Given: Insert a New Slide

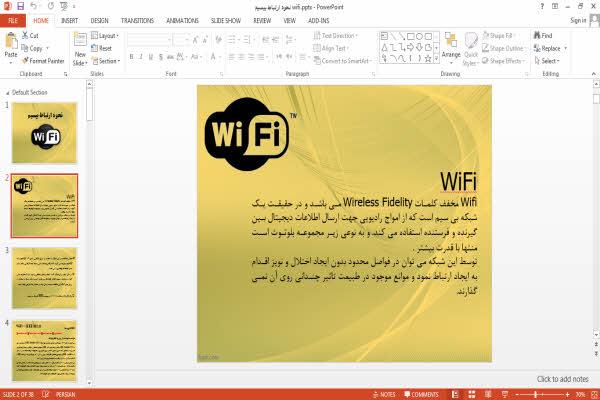Looking at the screenshot, I should (x=80, y=49).
